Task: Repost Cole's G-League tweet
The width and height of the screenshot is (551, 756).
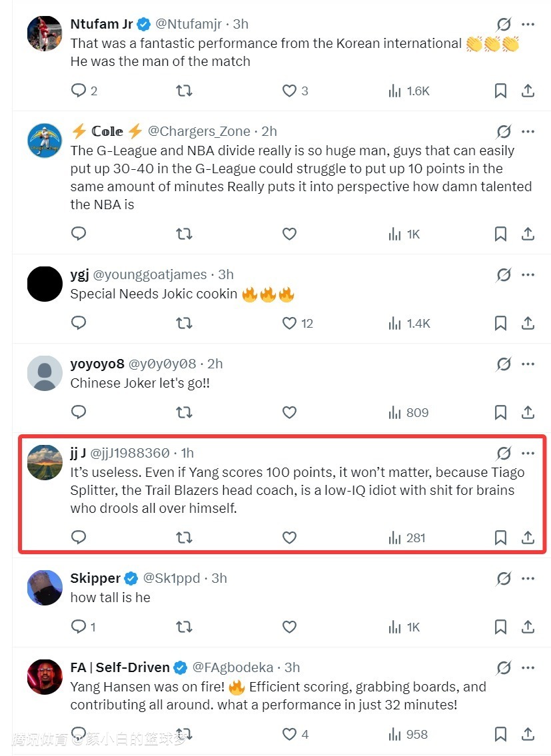Action: coord(184,234)
